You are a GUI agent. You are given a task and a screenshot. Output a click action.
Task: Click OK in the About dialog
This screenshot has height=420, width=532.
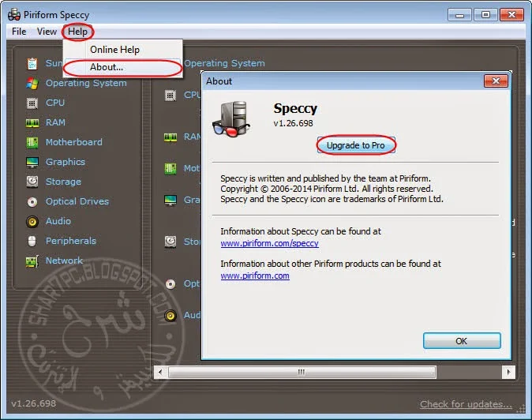pos(462,341)
